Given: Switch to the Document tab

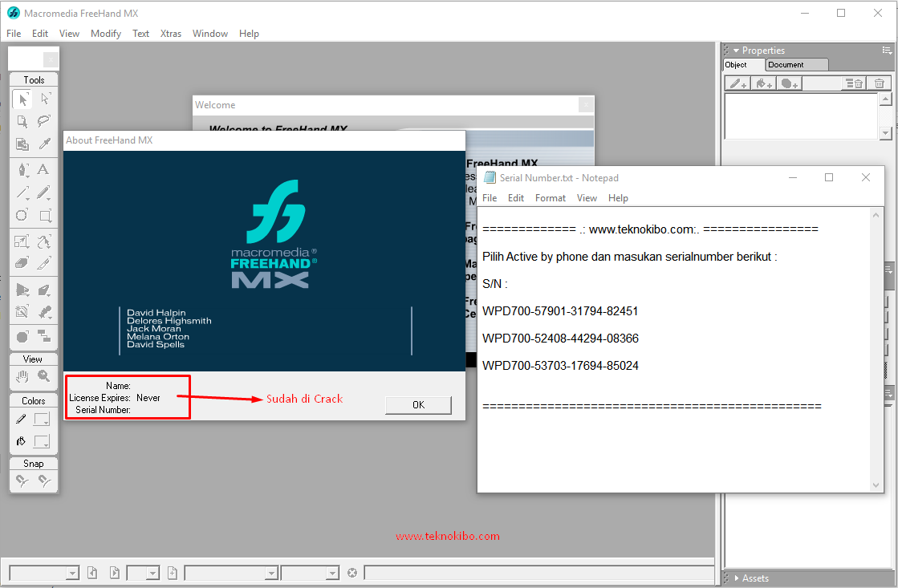Looking at the screenshot, I should point(797,65).
